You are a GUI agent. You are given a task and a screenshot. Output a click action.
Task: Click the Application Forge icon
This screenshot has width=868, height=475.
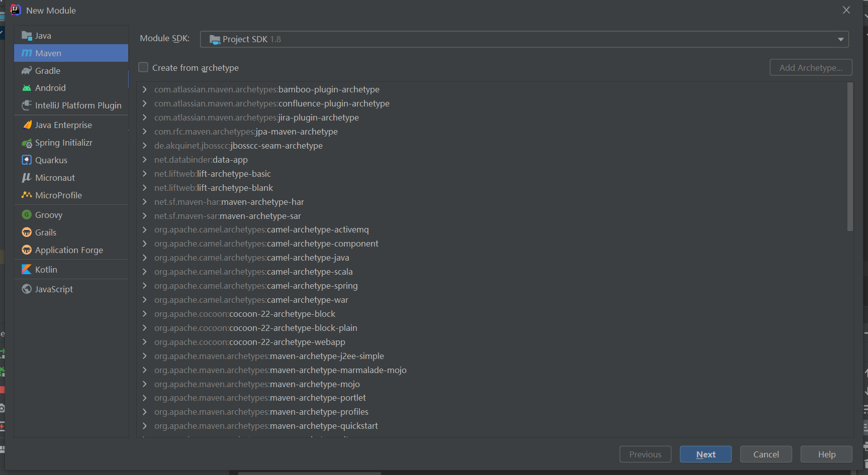pos(27,250)
